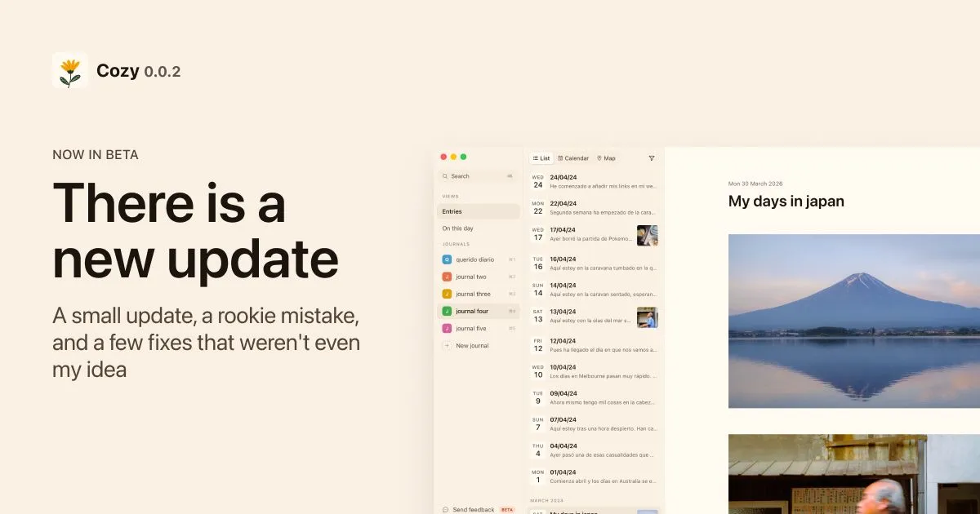Open the 13/04/24 entry
This screenshot has height=514, width=980.
pyautogui.click(x=594, y=317)
